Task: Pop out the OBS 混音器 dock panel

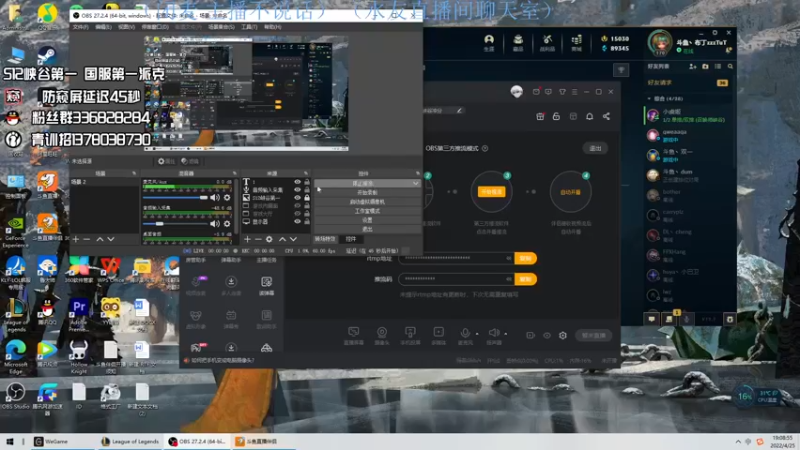Action: coord(235,173)
